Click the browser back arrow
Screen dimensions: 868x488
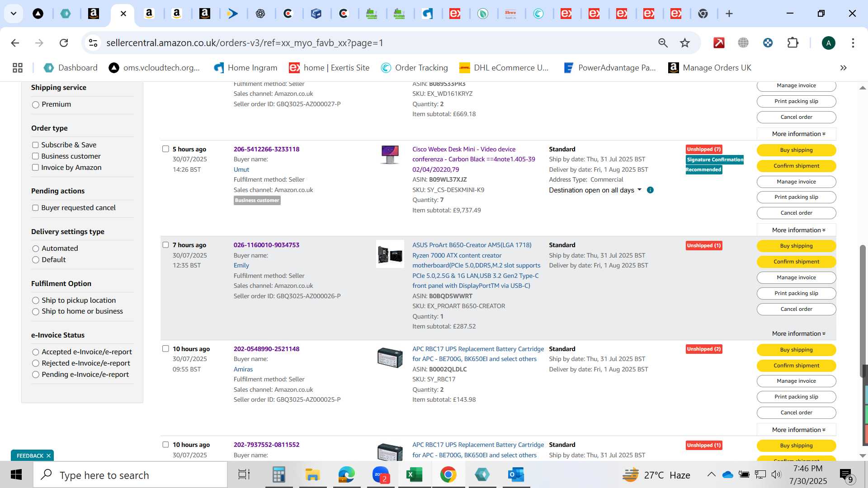[x=15, y=43]
